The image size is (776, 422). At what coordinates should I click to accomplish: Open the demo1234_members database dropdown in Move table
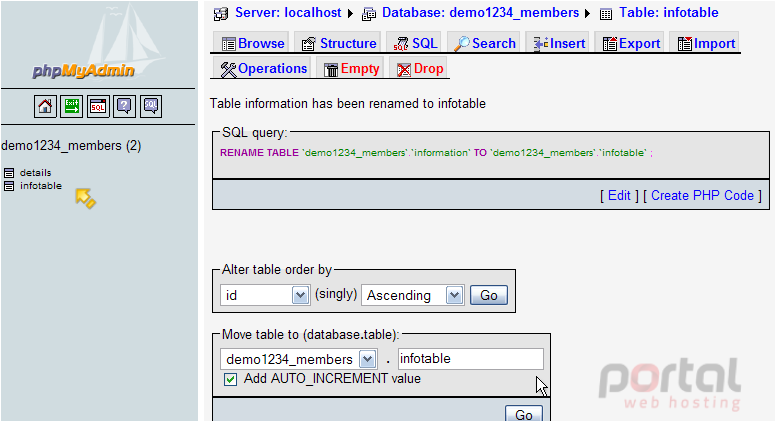coord(298,359)
